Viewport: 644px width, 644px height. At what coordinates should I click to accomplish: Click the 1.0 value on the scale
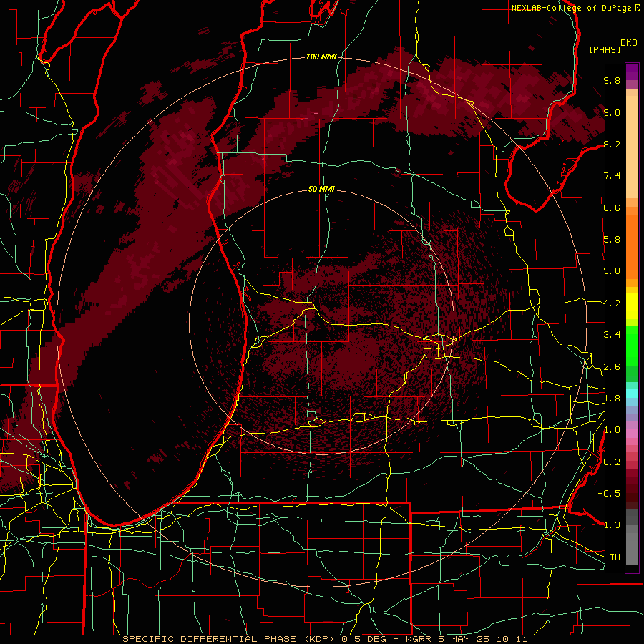pyautogui.click(x=612, y=430)
